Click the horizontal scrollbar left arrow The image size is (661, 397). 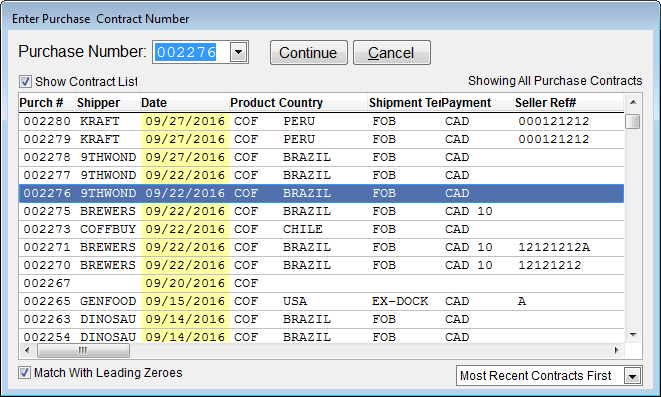27,350
